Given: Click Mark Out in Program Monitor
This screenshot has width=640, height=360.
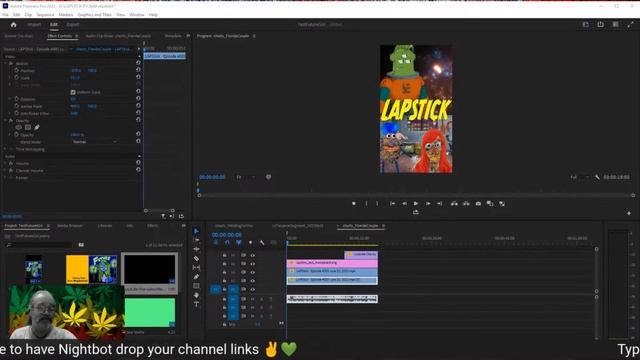Looking at the screenshot, I should pos(377,204).
